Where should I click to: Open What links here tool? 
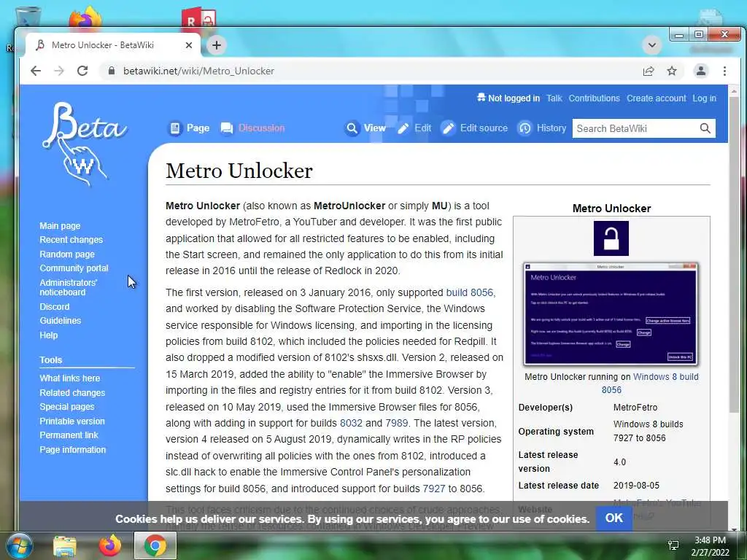pyautogui.click(x=69, y=378)
